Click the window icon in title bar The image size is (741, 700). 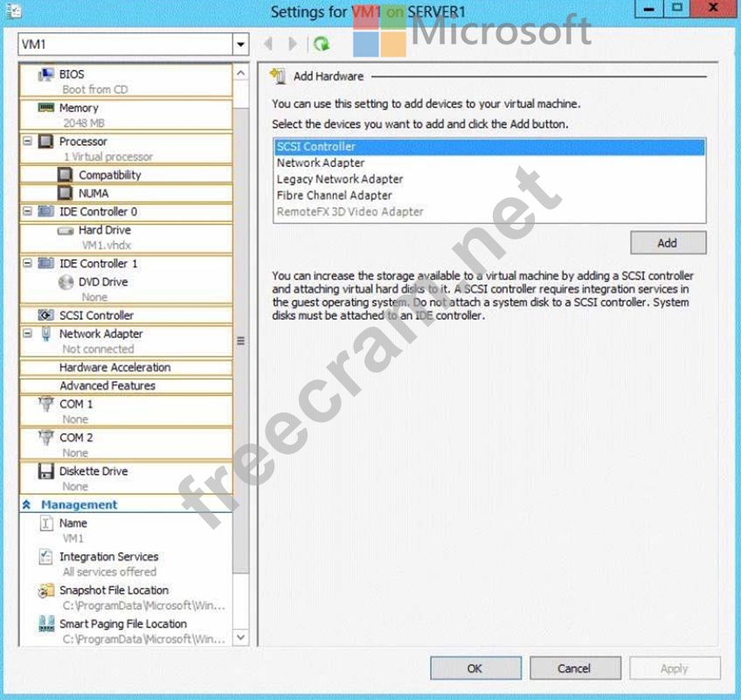(x=14, y=10)
